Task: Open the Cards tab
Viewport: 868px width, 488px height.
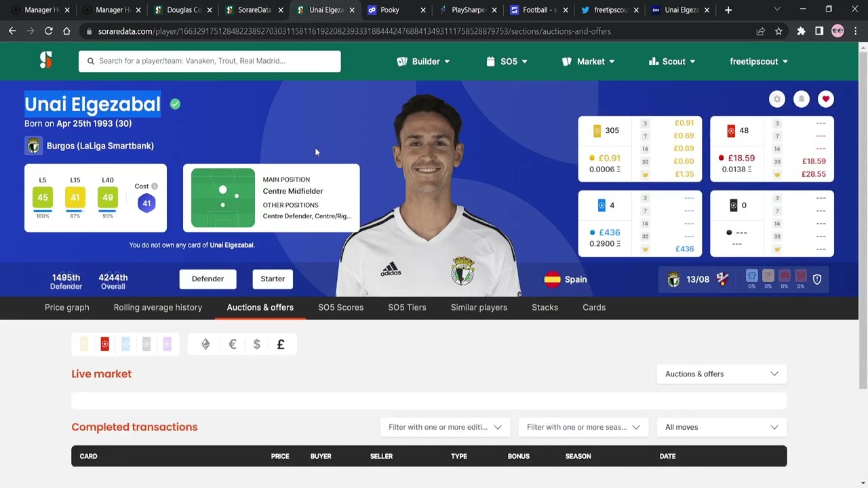Action: tap(594, 308)
